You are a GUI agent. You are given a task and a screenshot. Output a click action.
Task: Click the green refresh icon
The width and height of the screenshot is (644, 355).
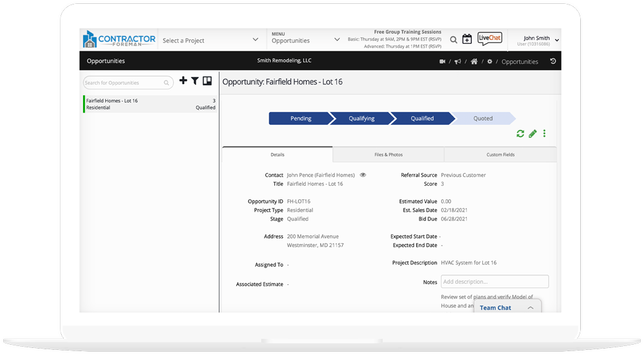coord(520,134)
